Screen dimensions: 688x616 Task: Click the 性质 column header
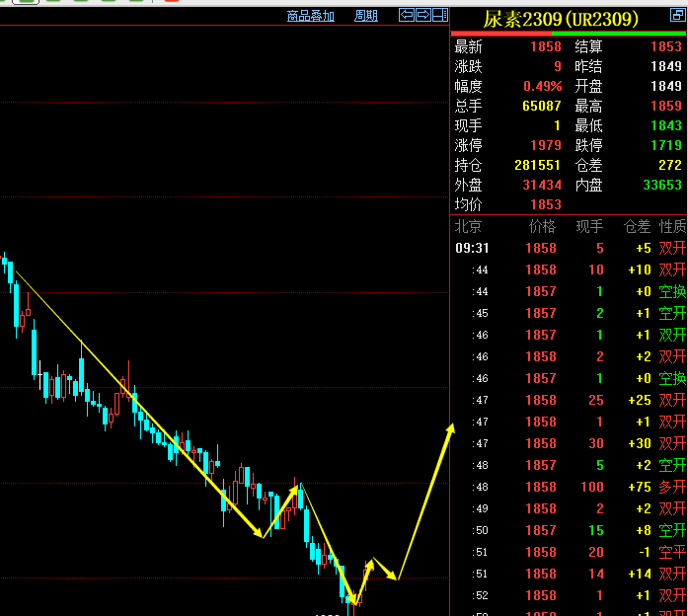click(x=673, y=227)
